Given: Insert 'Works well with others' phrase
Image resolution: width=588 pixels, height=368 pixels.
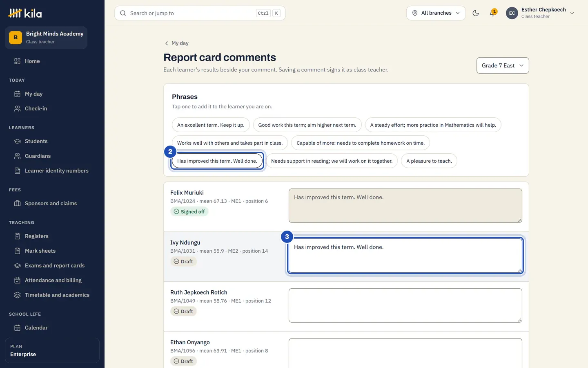Looking at the screenshot, I should (x=230, y=143).
